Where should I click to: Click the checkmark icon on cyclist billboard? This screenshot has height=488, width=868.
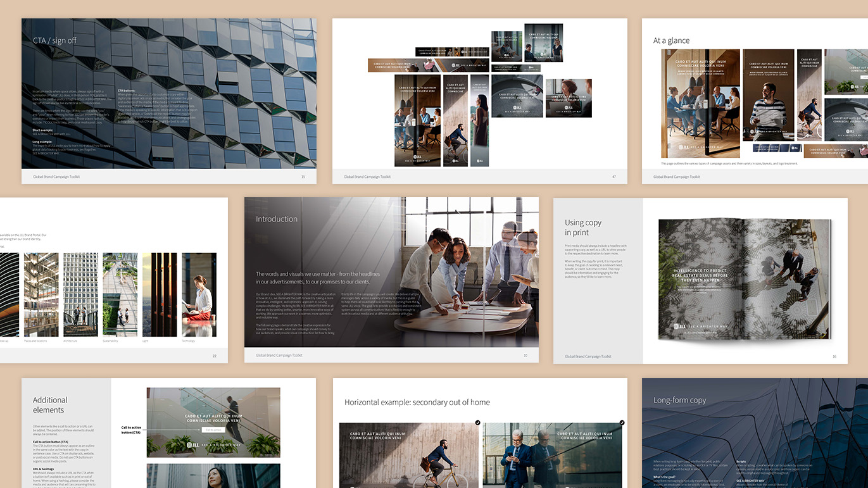pyautogui.click(x=477, y=423)
